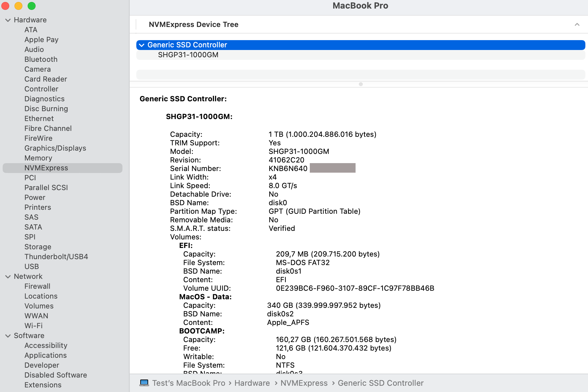This screenshot has width=588, height=392.
Task: Collapse the Software section chevron
Action: (8, 336)
